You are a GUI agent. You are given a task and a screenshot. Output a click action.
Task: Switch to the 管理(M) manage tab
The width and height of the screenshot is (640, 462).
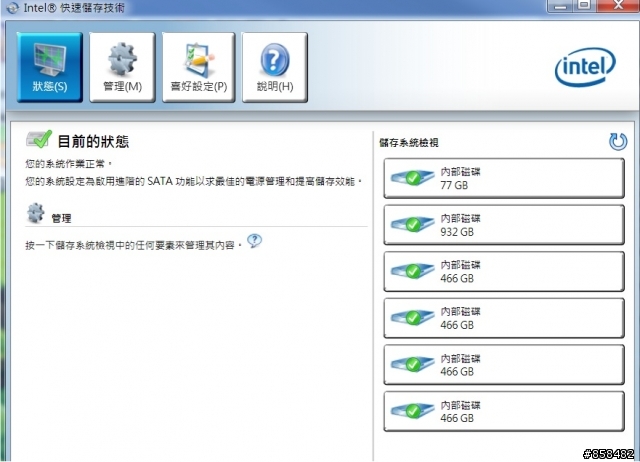point(122,67)
